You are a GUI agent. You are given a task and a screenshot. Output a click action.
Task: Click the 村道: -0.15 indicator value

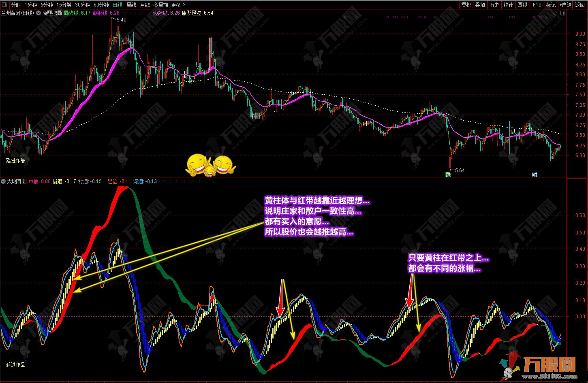pyautogui.click(x=90, y=181)
